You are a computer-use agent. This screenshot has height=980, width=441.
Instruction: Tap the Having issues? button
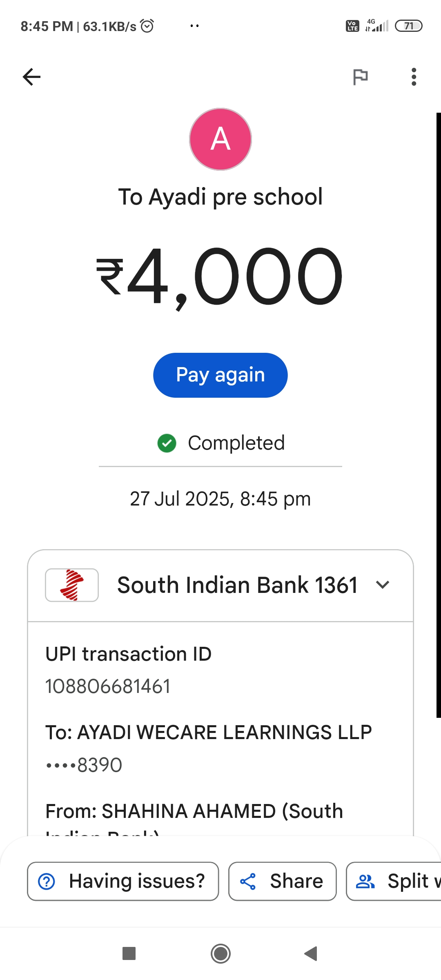(123, 881)
